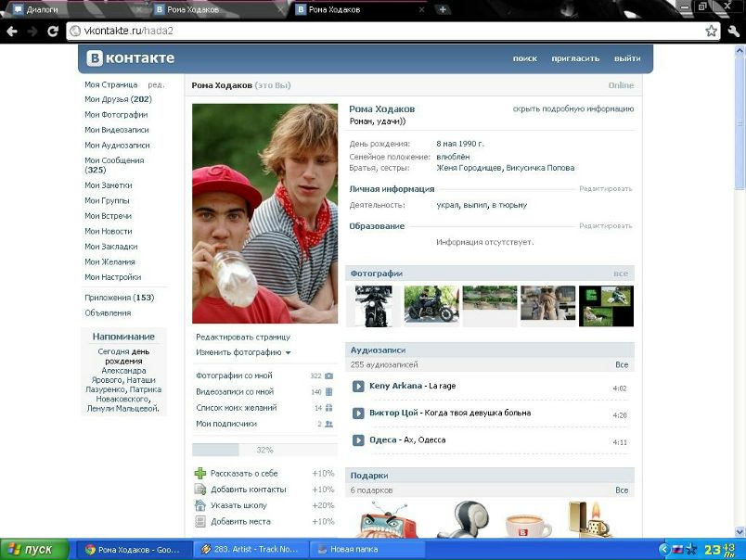The width and height of the screenshot is (746, 560).
Task: Show all audio with Все link
Action: pos(622,365)
